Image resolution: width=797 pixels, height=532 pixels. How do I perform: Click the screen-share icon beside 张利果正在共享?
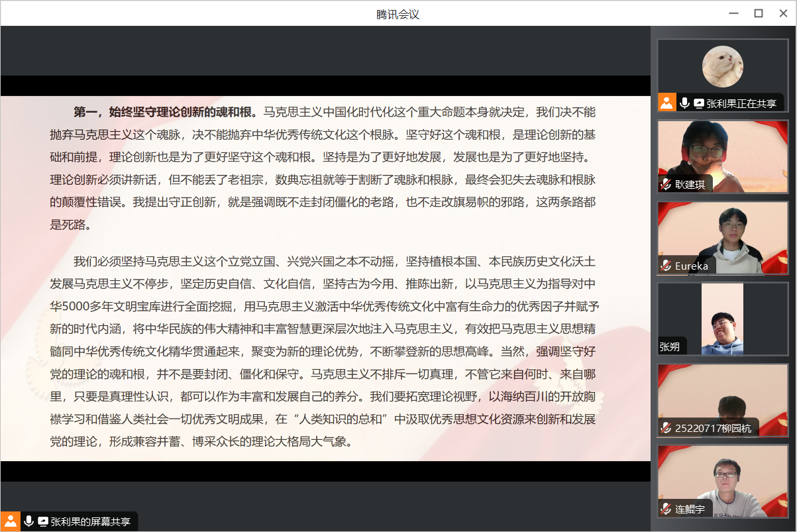[698, 103]
